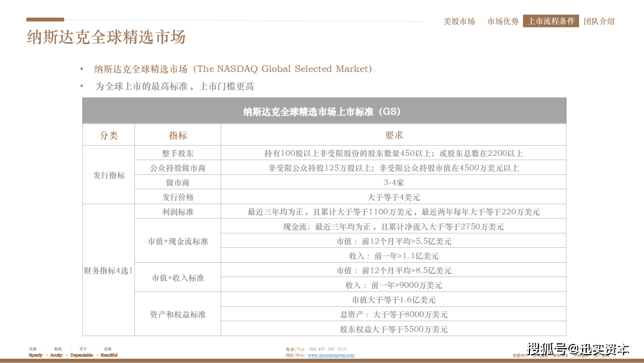
Task: Click the footer slogan Speedy Acuity Dependable Resultful
Action: coord(73,355)
